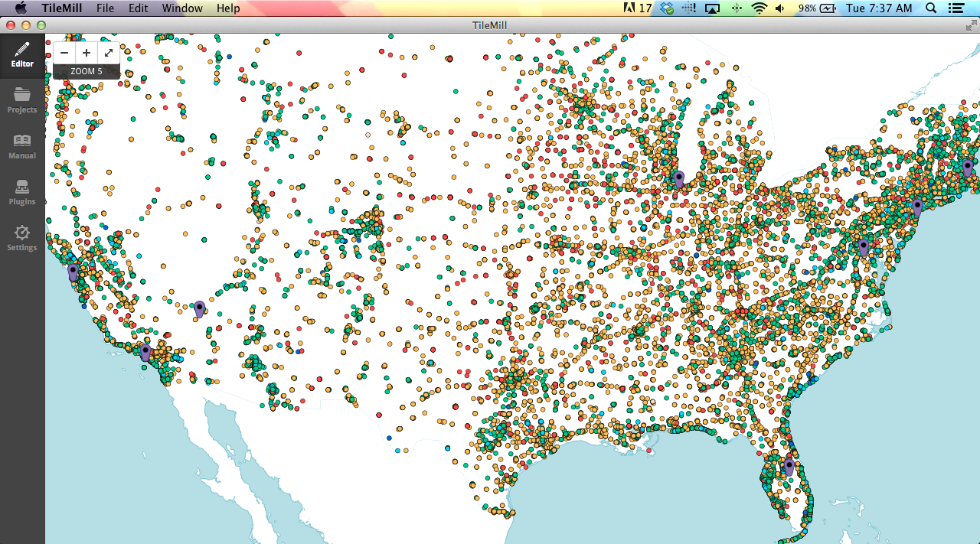Select purple marker near San Francisco
Screen dimensions: 980x544
coord(73,272)
